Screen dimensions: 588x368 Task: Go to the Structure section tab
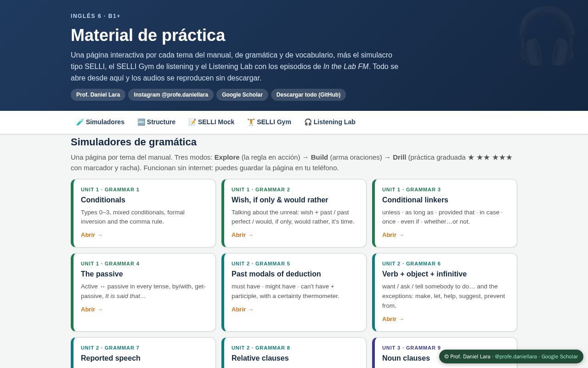click(x=156, y=122)
